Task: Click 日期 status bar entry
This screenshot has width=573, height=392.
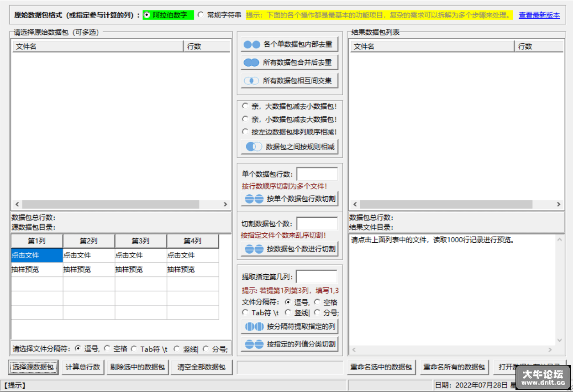Action: click(475, 386)
